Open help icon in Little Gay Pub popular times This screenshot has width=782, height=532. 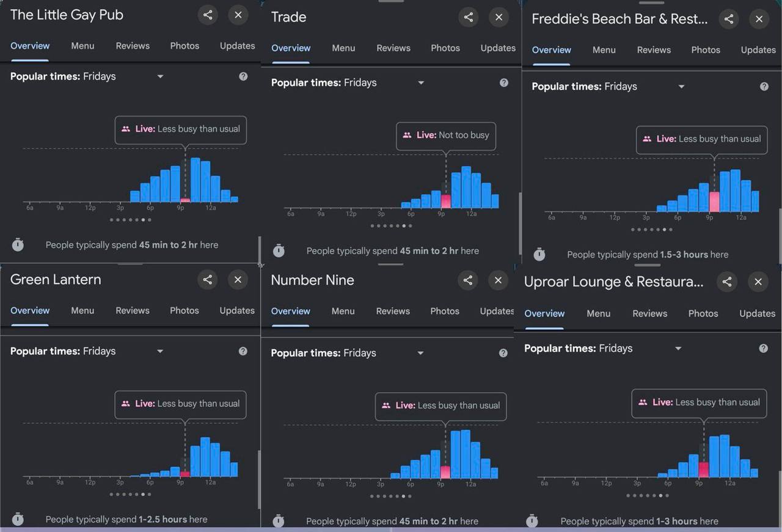(243, 76)
